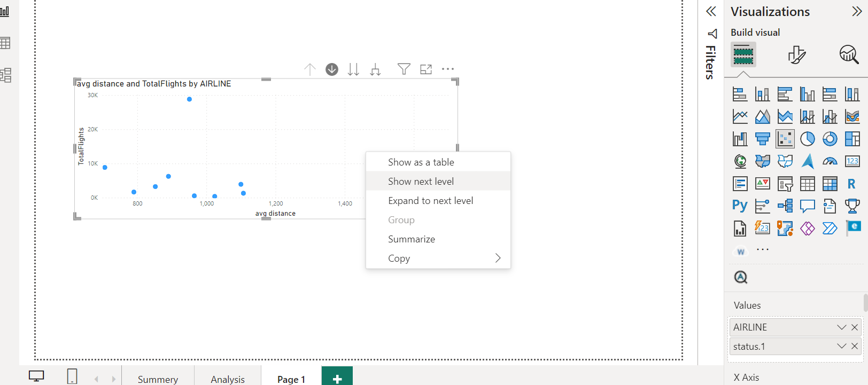Expand the Filters pane
The image size is (868, 385).
click(711, 11)
